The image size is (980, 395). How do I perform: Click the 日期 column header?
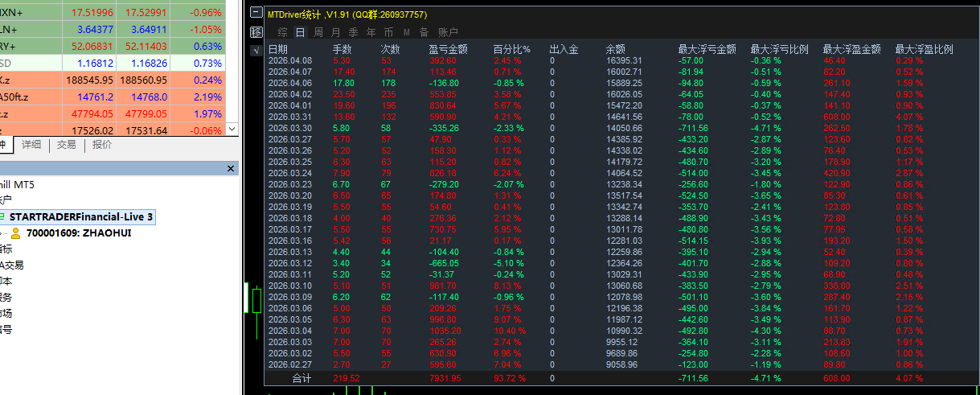tap(278, 49)
